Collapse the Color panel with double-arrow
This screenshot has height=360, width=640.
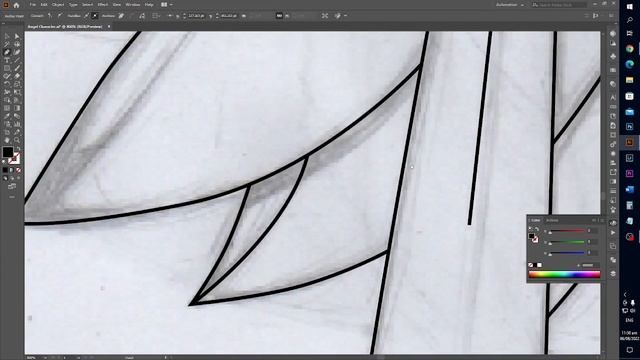594,220
